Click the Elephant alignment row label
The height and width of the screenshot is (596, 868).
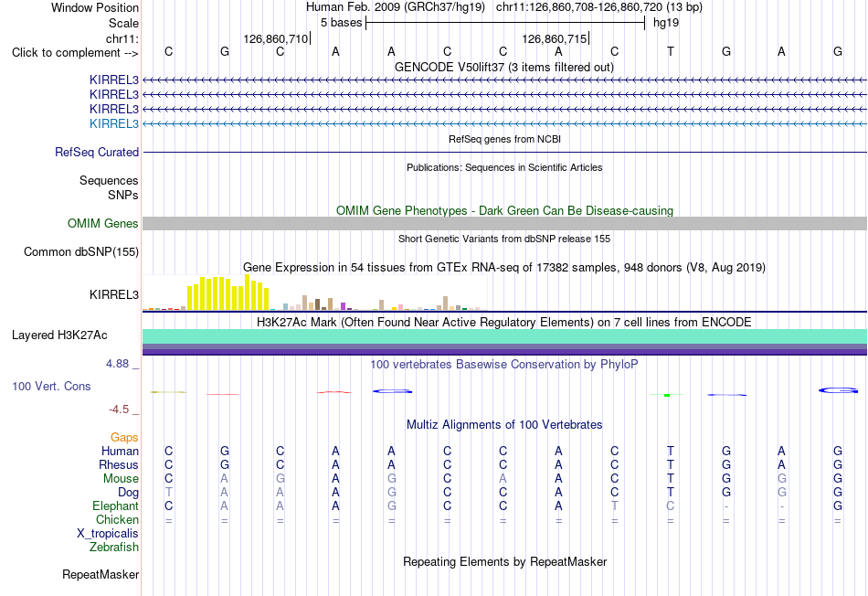pos(115,506)
